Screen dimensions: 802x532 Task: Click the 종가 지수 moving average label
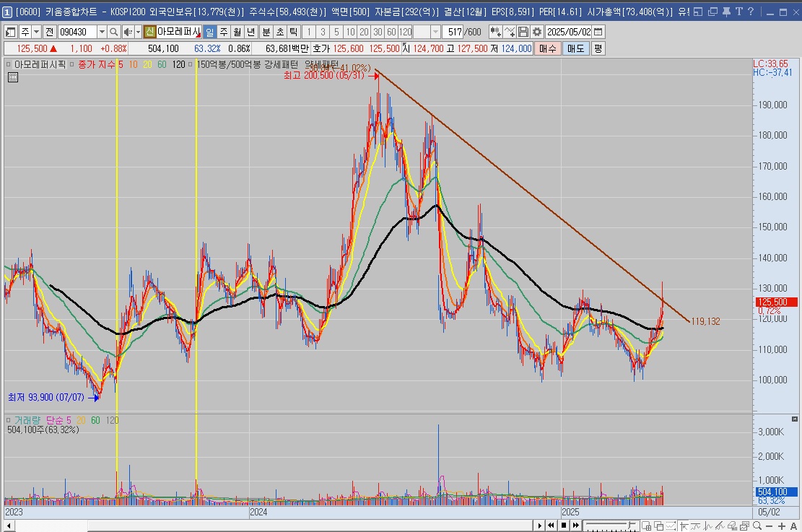97,64
